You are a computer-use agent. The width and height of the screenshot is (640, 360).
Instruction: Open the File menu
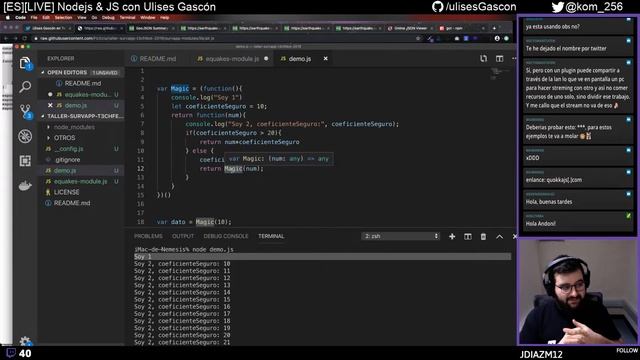(x=34, y=18)
